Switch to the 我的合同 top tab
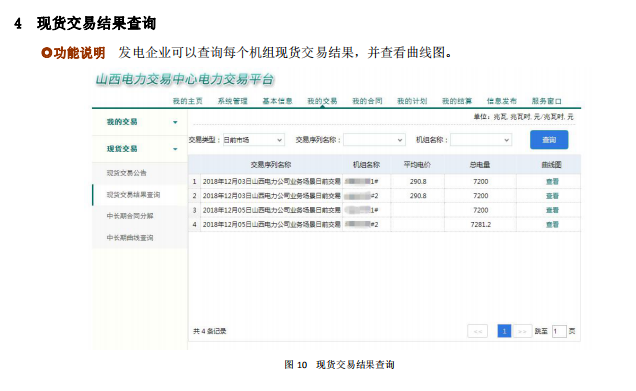Image resolution: width=636 pixels, height=391 pixels. (x=367, y=101)
